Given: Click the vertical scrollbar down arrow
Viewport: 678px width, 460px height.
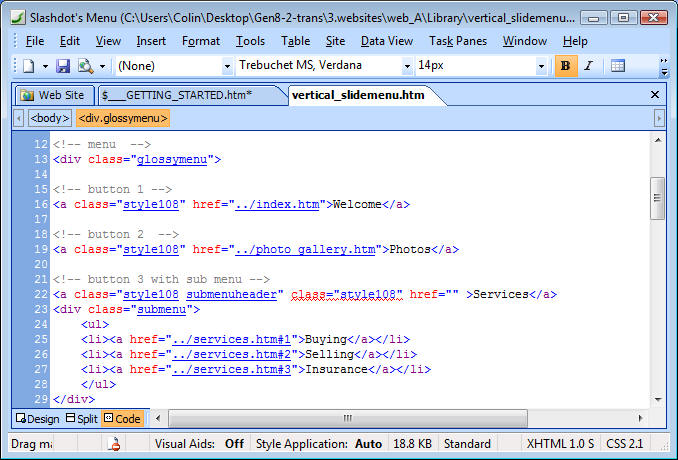Looking at the screenshot, I should 658,399.
